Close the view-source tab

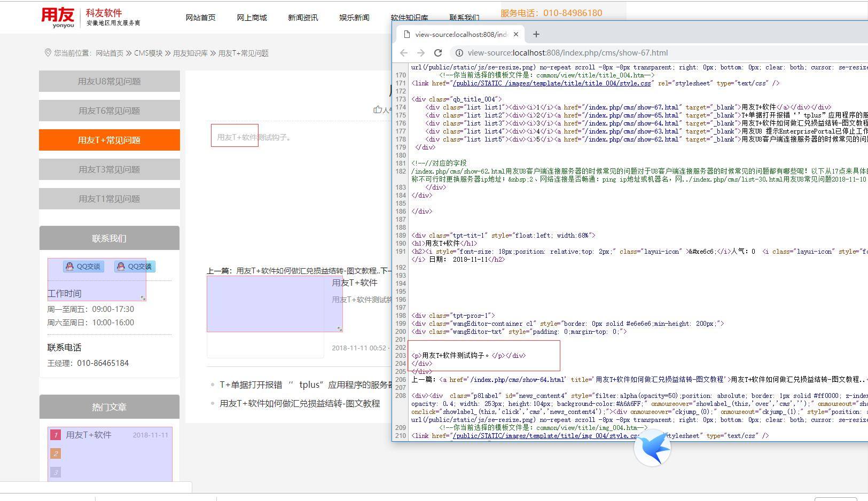tap(516, 34)
